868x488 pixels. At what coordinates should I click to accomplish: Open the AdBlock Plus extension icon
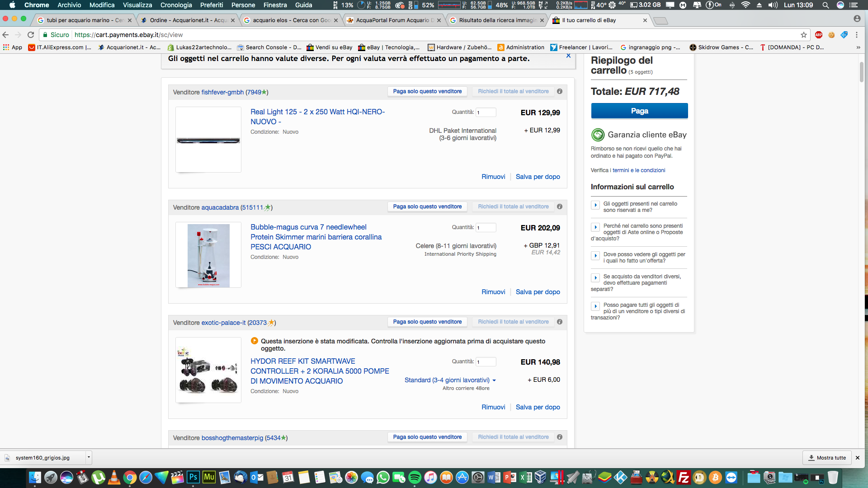click(819, 35)
